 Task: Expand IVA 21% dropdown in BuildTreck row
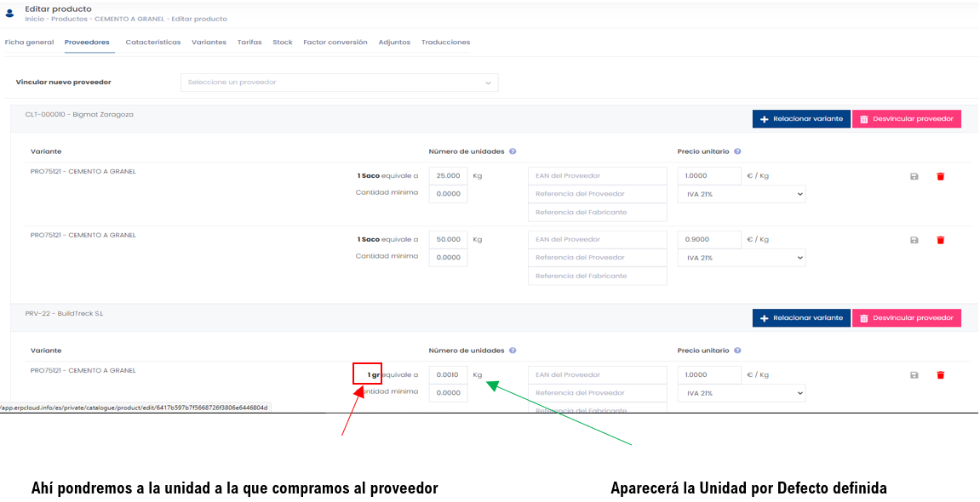coord(742,393)
